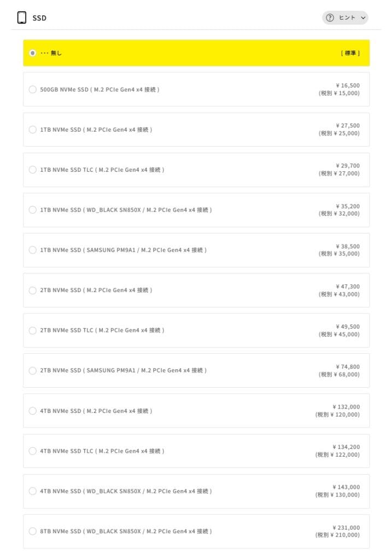The image size is (392, 560).
Task: Click the [標準] label in yellow row
Action: 350,53
